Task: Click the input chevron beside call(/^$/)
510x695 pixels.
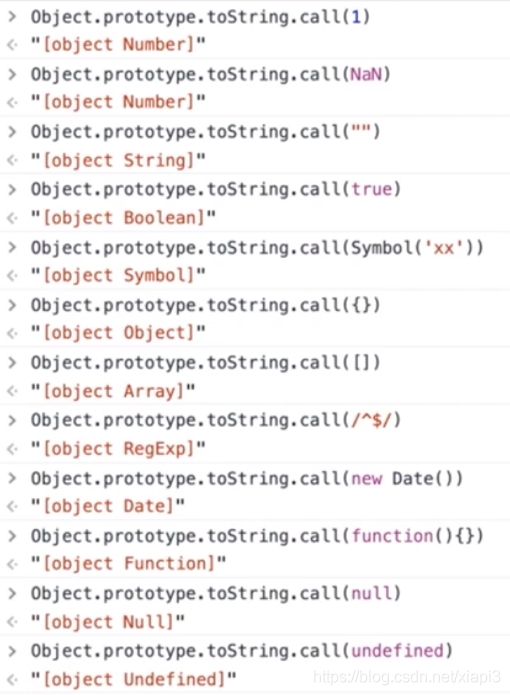Action: (x=12, y=420)
